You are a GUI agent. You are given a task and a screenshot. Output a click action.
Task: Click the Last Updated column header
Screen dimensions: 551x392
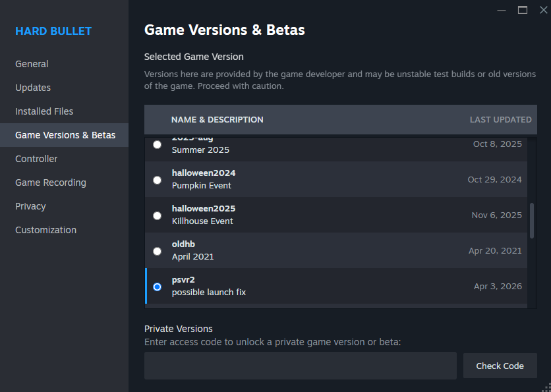pyautogui.click(x=500, y=120)
